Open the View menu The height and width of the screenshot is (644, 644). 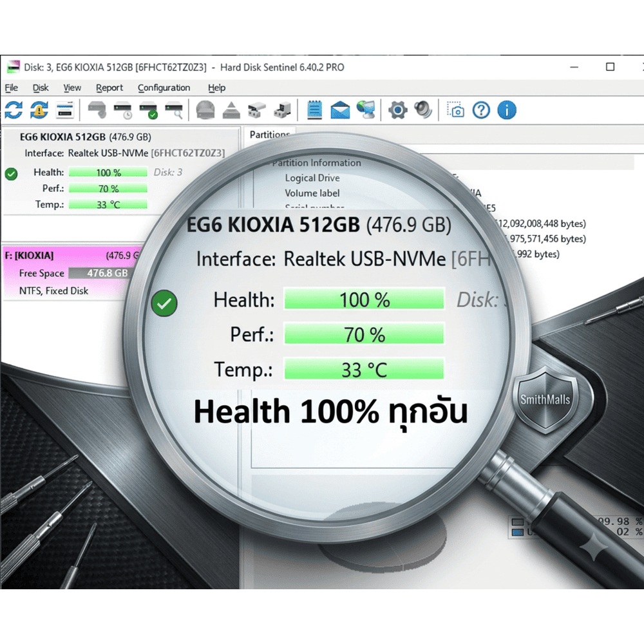tap(72, 88)
